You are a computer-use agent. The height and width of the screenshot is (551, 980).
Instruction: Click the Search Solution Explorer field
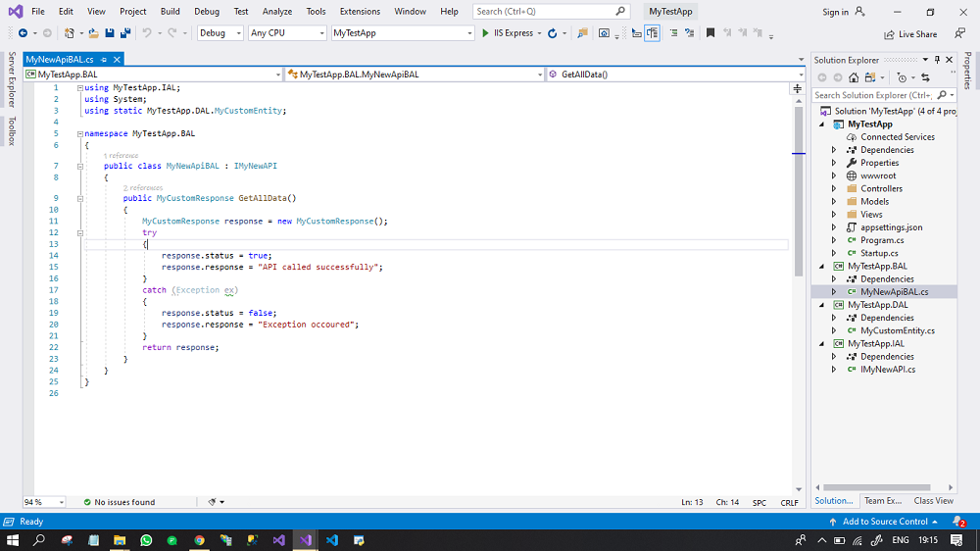coord(874,95)
